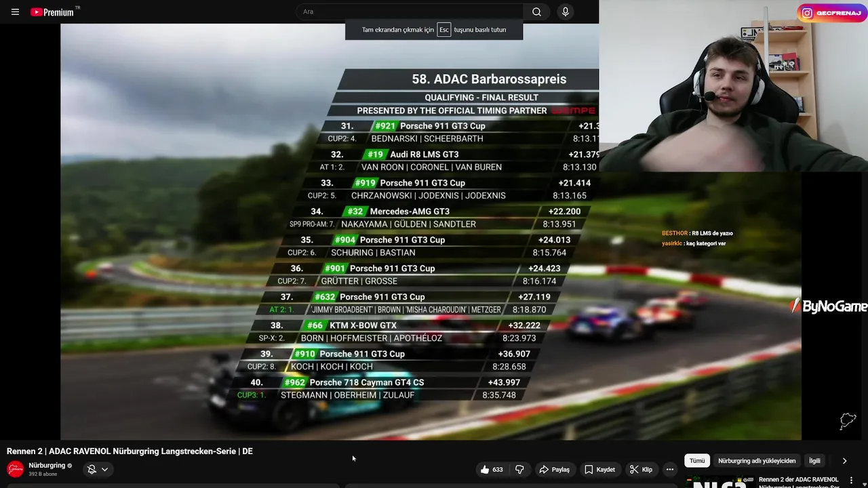Click the '392 B abone' subscriber count
868x488 pixels.
[43, 474]
